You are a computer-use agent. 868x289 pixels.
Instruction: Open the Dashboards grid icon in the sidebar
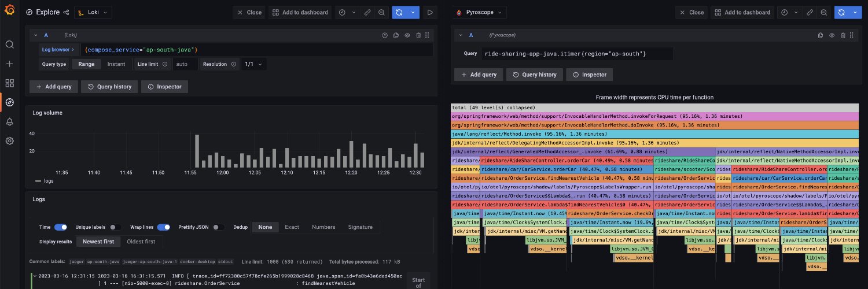point(9,83)
